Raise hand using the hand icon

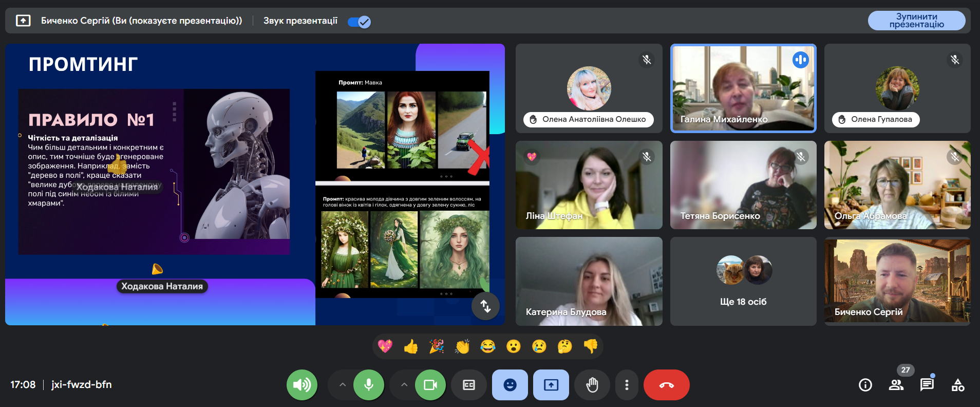(592, 385)
